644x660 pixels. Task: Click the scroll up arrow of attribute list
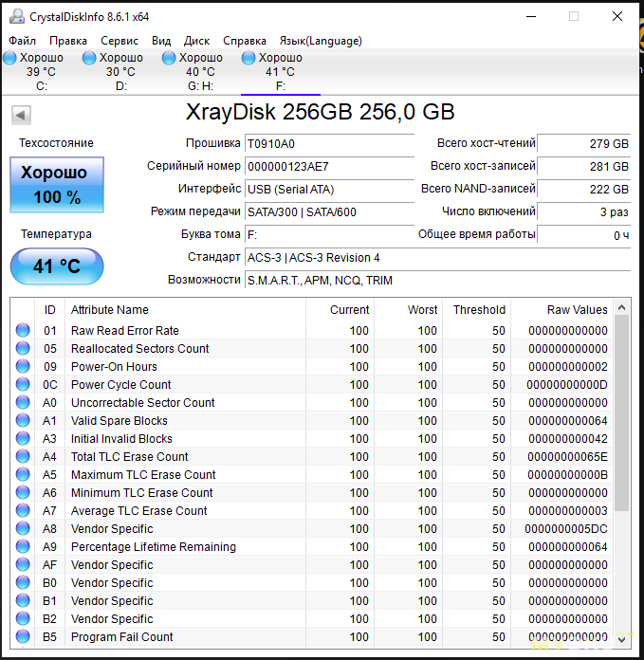[x=621, y=307]
